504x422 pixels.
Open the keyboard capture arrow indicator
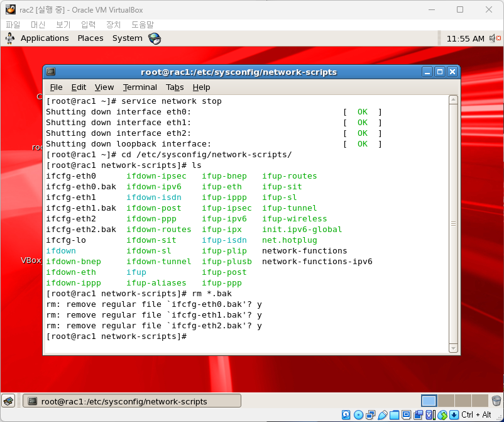(454, 415)
